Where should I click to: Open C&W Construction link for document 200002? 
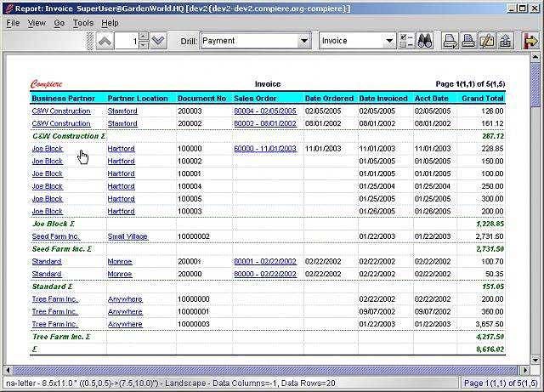(61, 123)
